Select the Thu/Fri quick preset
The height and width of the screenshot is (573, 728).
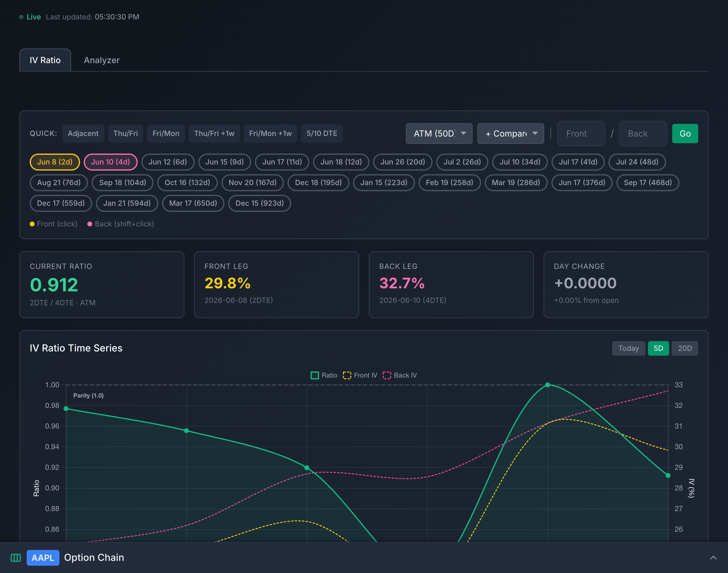point(125,134)
